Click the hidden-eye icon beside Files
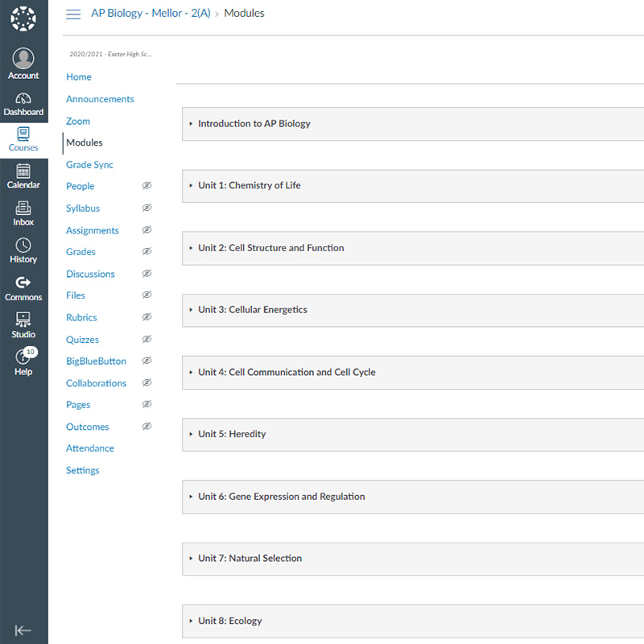This screenshot has height=644, width=644. [x=147, y=295]
